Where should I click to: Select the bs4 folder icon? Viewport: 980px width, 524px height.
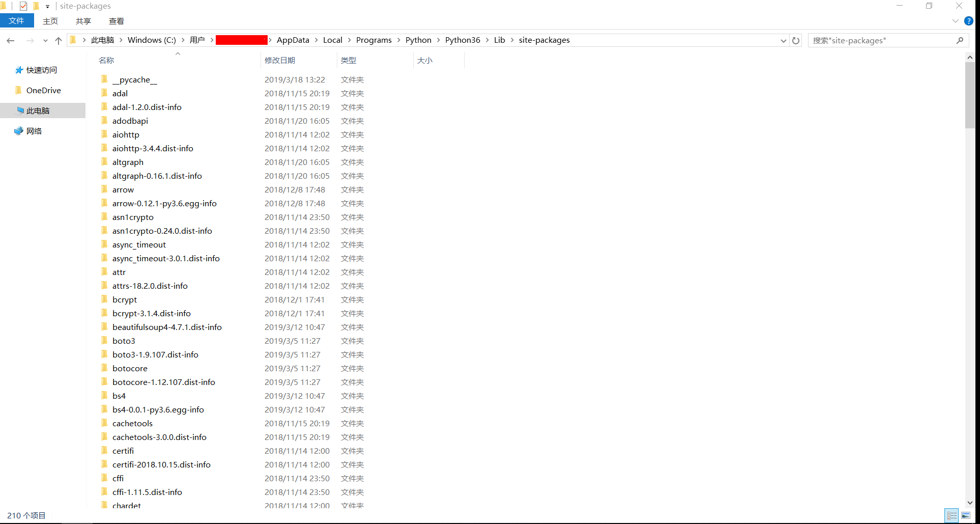[x=104, y=396]
